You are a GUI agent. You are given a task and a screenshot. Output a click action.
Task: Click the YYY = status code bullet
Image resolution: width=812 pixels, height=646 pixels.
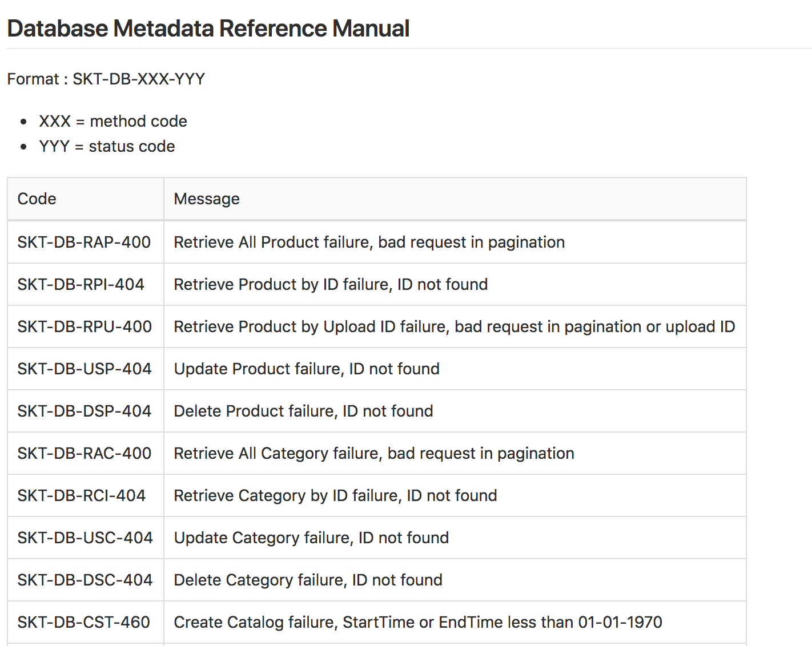click(x=107, y=146)
